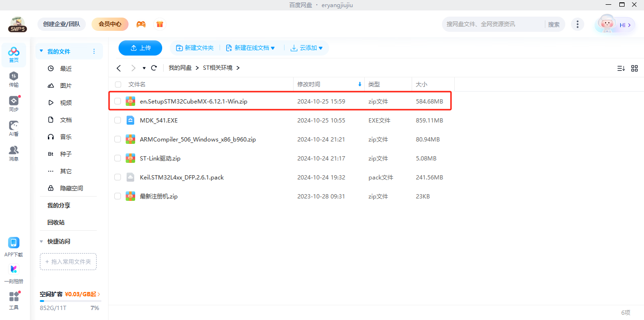Open the three-dot more menu near search
644x320 pixels.
click(x=577, y=24)
